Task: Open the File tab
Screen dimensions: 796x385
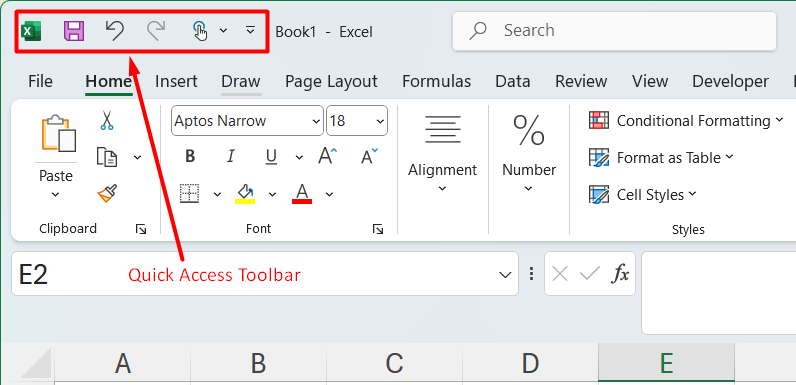Action: pyautogui.click(x=40, y=81)
